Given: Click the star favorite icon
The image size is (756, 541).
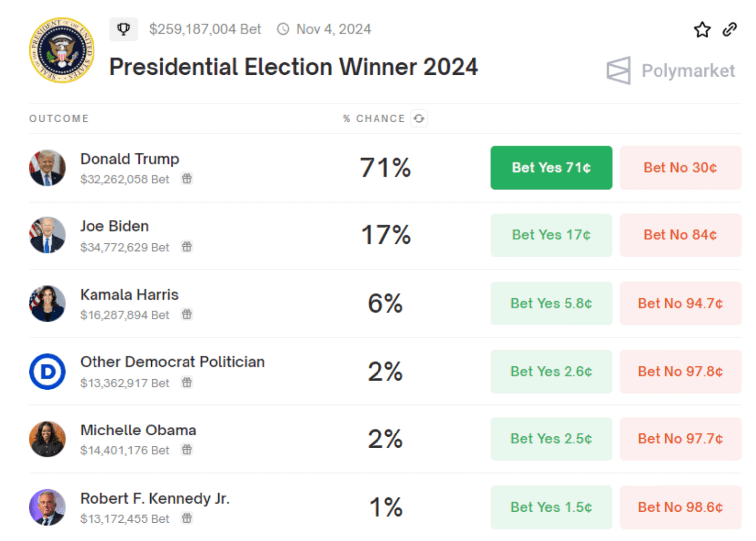Looking at the screenshot, I should coord(702,30).
